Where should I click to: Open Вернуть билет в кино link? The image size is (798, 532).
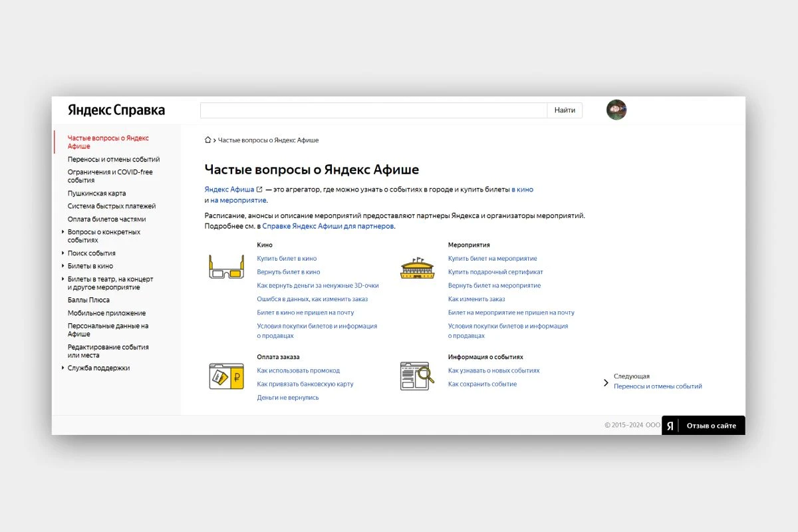tap(289, 272)
